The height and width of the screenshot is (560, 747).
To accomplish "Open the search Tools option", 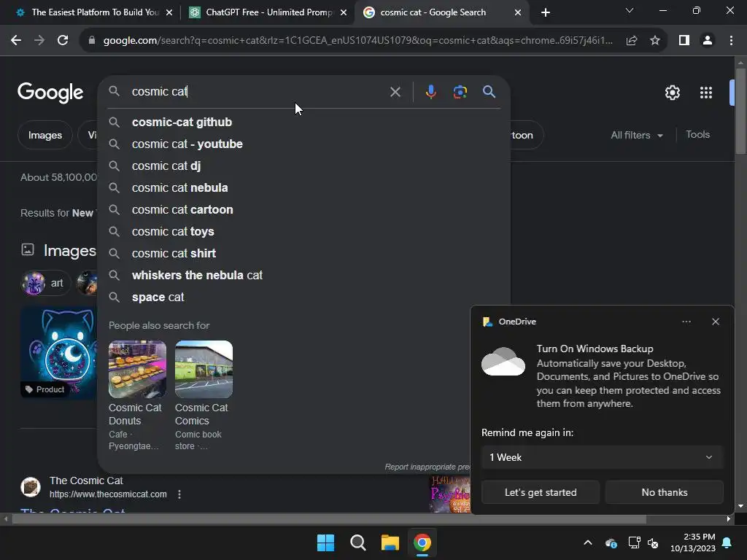I will click(x=697, y=135).
